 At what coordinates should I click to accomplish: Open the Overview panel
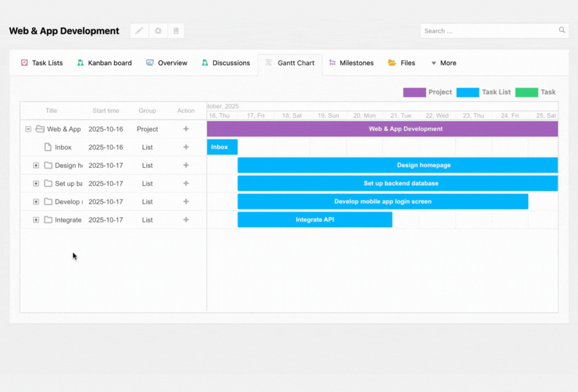pyautogui.click(x=166, y=63)
